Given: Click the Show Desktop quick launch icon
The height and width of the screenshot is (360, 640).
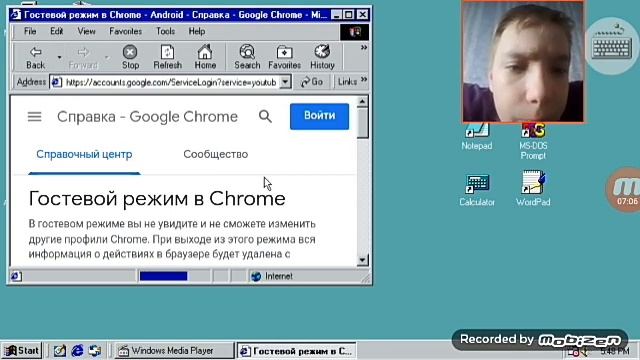Looking at the screenshot, I should [60, 351].
